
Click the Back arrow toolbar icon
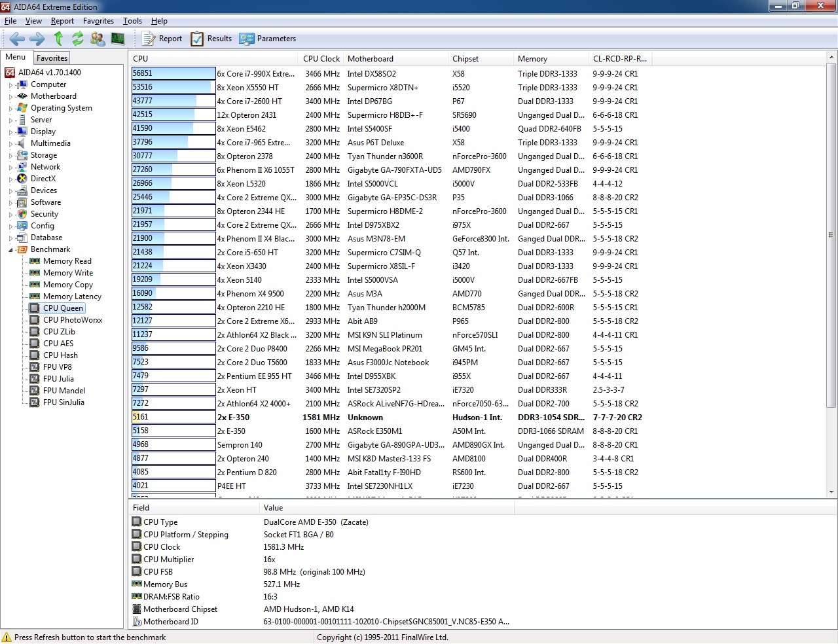[18, 39]
